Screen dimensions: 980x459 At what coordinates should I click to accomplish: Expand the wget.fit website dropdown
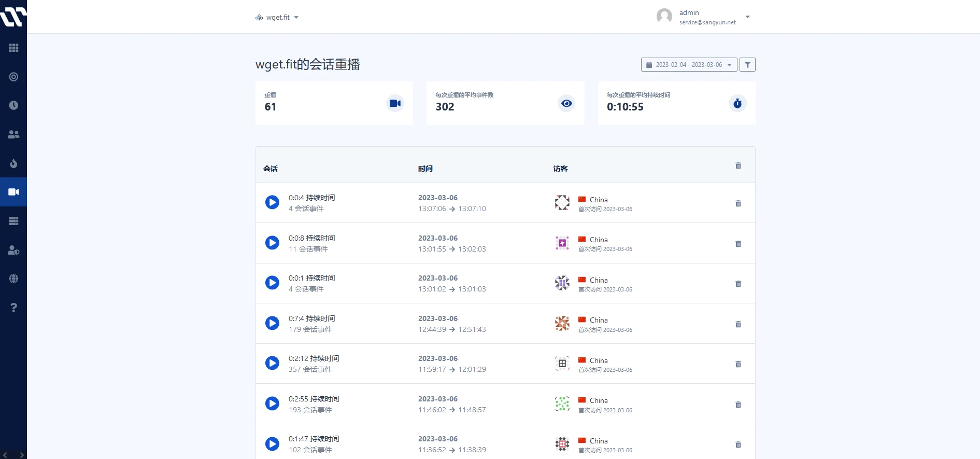coord(277,18)
